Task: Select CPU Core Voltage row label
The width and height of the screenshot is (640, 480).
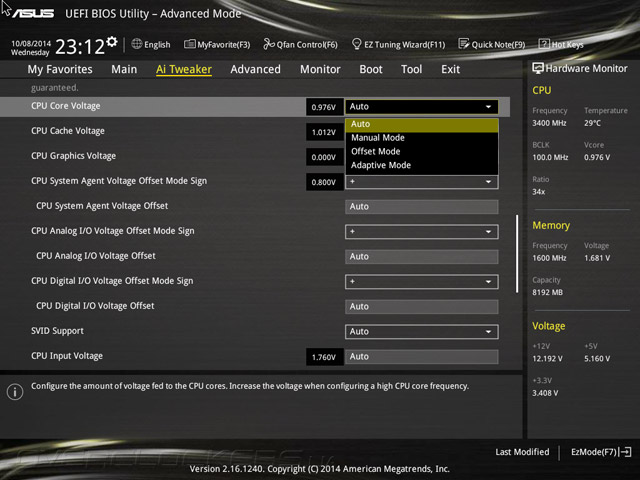Action: pos(66,106)
